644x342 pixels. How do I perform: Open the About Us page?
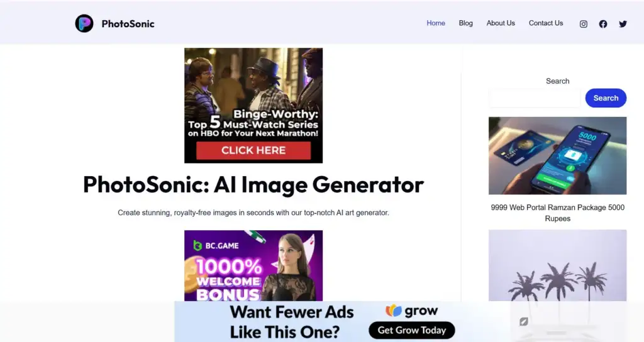pyautogui.click(x=501, y=23)
